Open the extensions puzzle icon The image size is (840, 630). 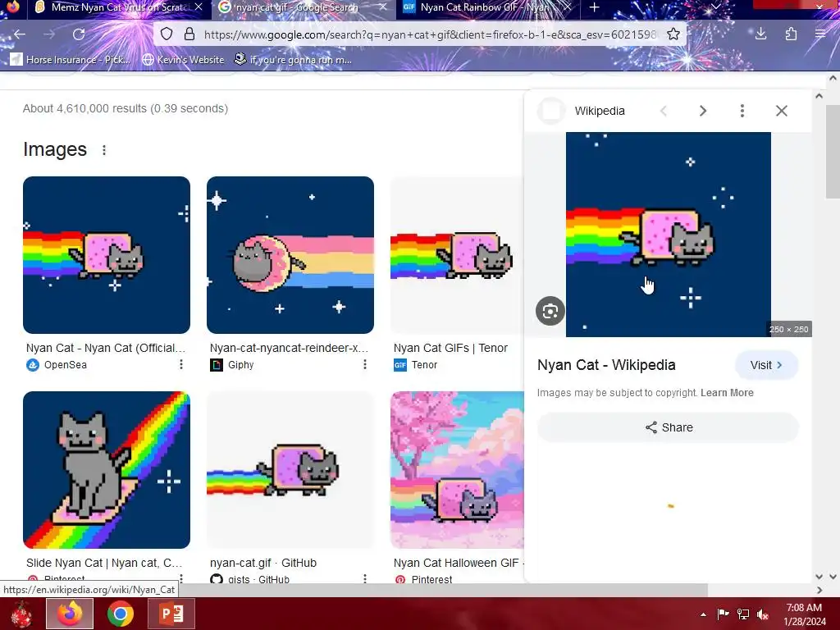(792, 34)
